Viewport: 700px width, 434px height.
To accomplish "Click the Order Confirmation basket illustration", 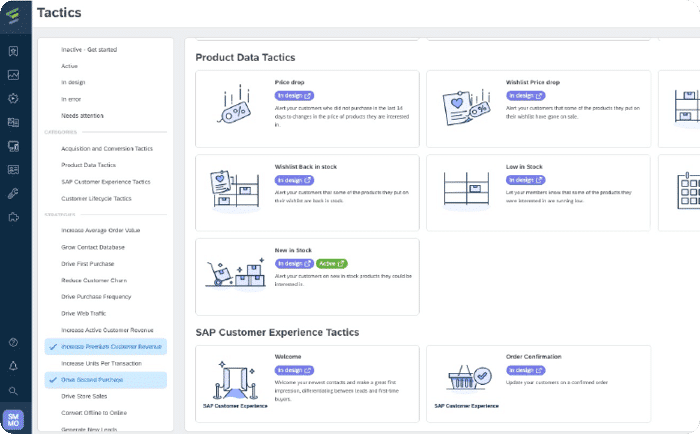I will (x=469, y=379).
